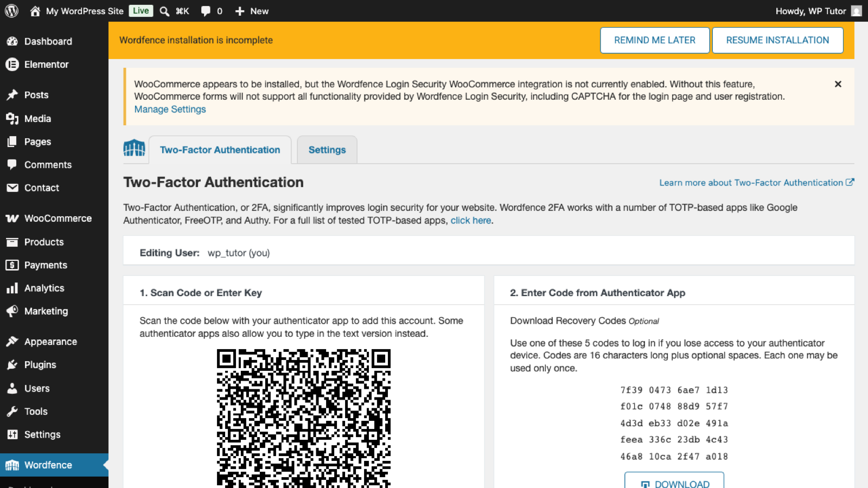
Task: Click the wp_tutor (you) editing user text
Action: (239, 253)
